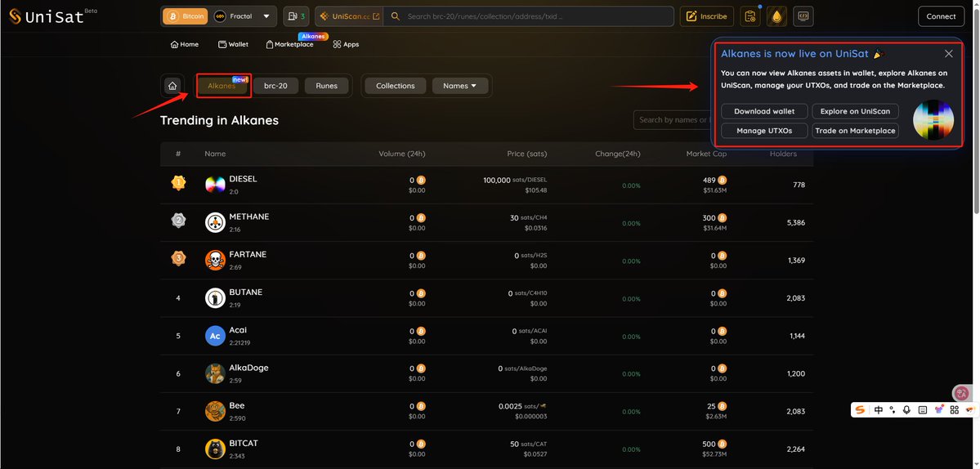Click the silver rank 2 medal badge
The image size is (980, 469).
tap(179, 221)
